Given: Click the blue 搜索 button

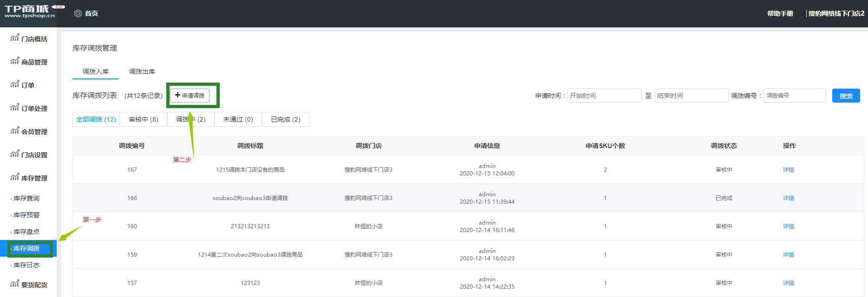Looking at the screenshot, I should tap(846, 96).
